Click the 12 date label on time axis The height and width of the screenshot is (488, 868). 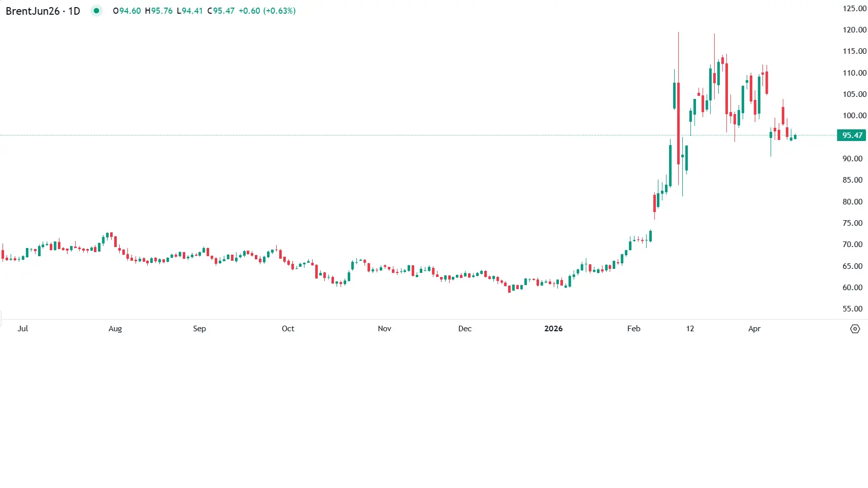[690, 329]
